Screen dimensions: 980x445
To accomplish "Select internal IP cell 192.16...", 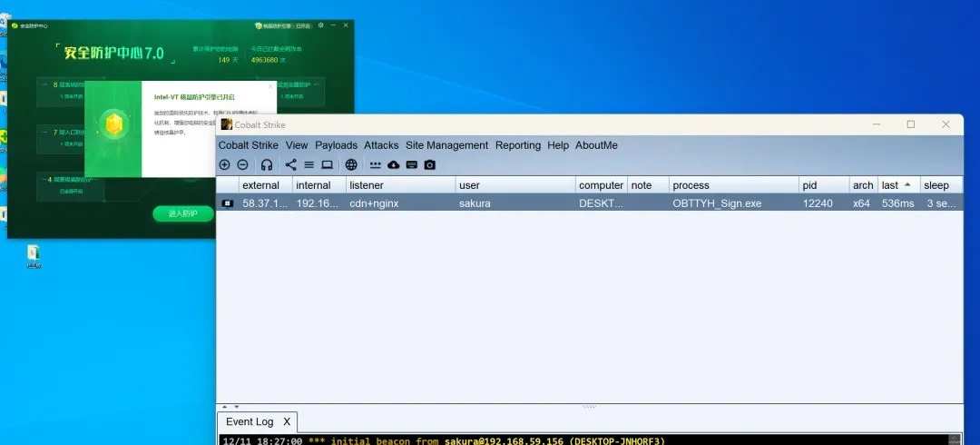I will click(318, 203).
